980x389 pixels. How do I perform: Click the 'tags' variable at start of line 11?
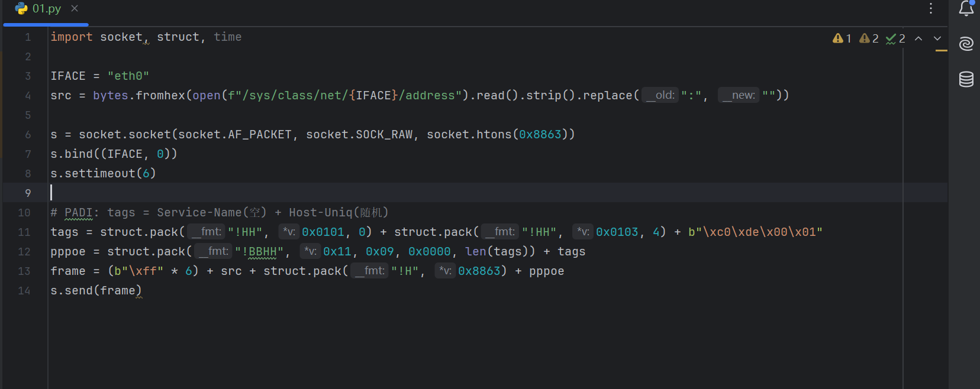(65, 232)
